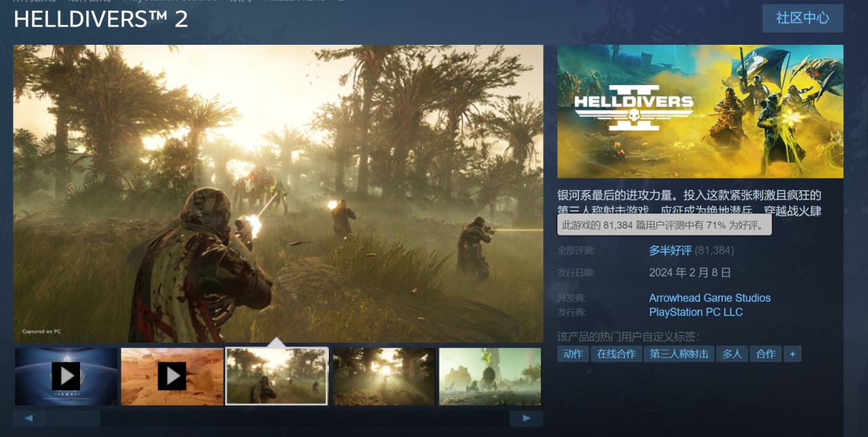Click the plus button to add tags
The height and width of the screenshot is (437, 868).
point(792,354)
